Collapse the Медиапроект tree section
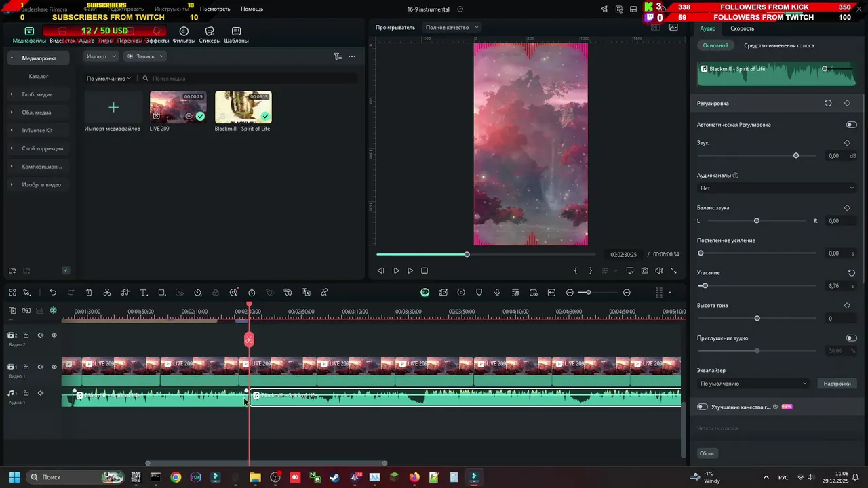 coord(11,58)
